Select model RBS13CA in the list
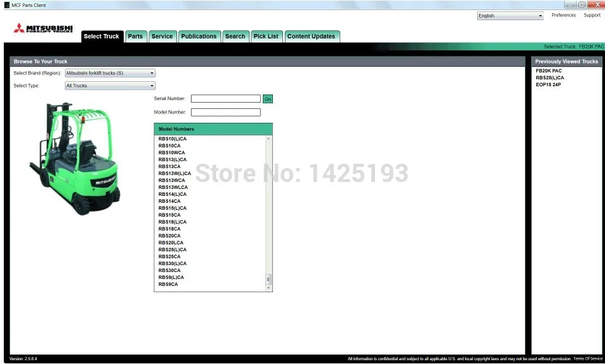This screenshot has height=364, width=605. [x=170, y=167]
